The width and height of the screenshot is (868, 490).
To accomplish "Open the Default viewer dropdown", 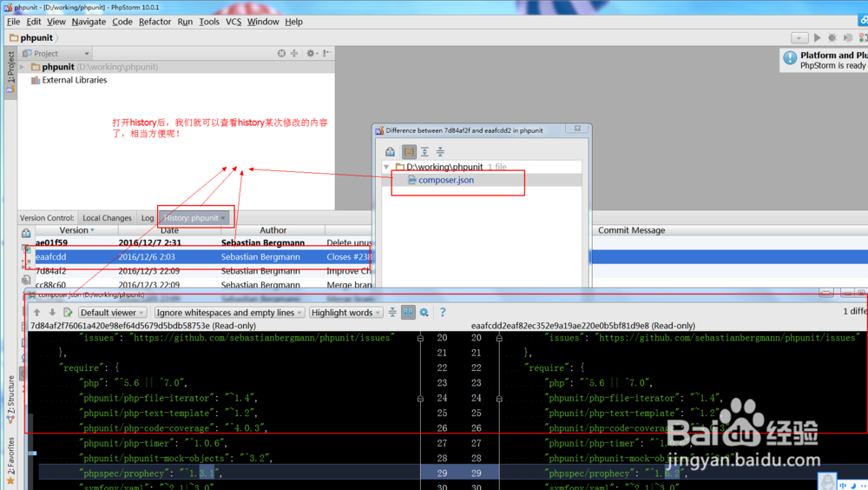I will click(112, 313).
